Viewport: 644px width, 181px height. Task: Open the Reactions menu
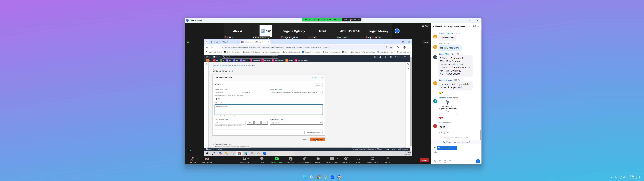346,159
